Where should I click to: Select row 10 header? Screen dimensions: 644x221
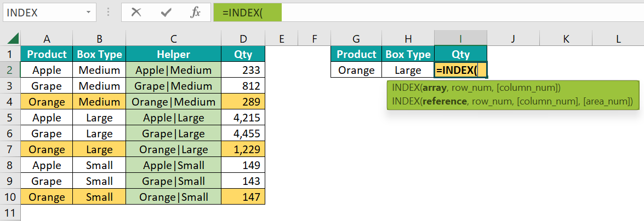(10, 197)
